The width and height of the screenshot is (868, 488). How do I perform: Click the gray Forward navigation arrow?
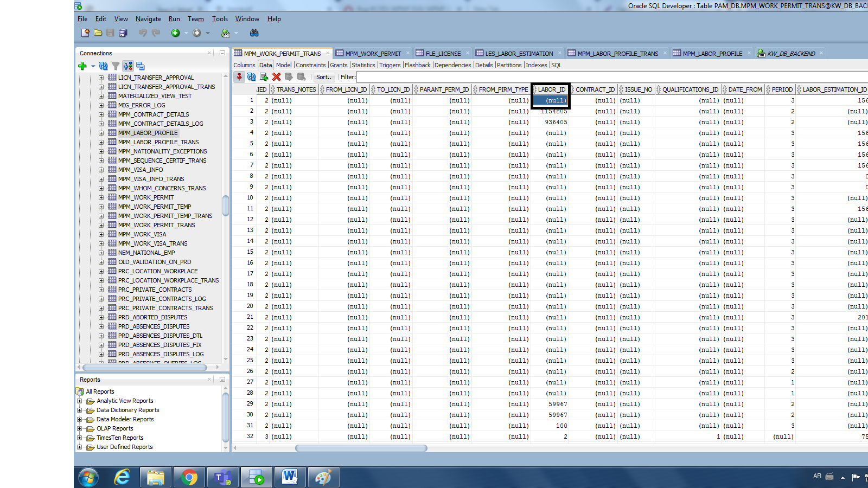click(197, 33)
